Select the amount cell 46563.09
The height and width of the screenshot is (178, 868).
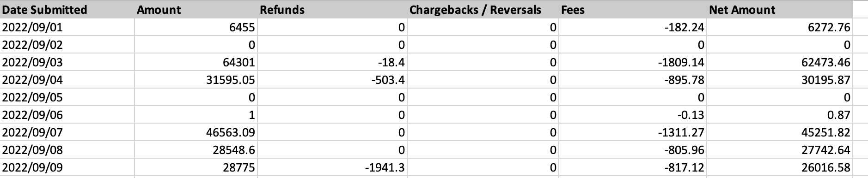[x=196, y=132]
